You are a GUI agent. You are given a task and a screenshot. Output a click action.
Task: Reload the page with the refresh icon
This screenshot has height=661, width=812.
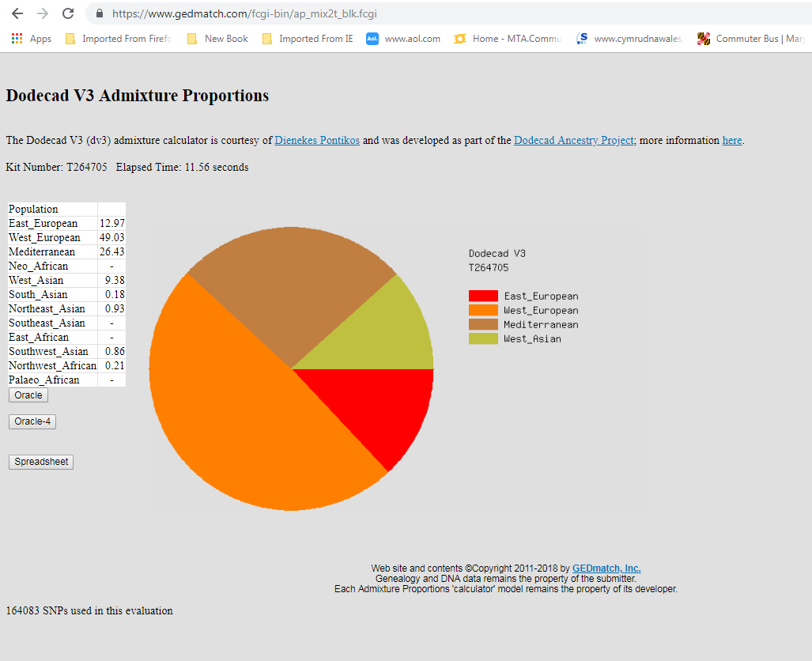68,13
